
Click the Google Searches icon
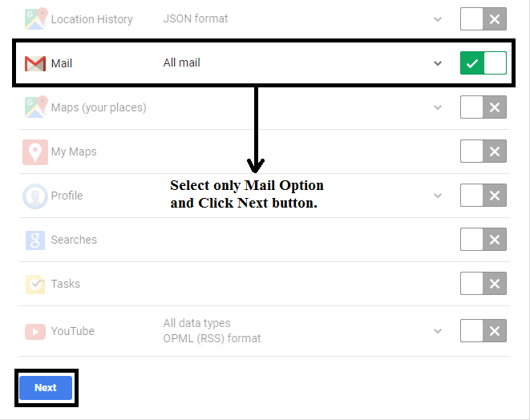point(34,240)
